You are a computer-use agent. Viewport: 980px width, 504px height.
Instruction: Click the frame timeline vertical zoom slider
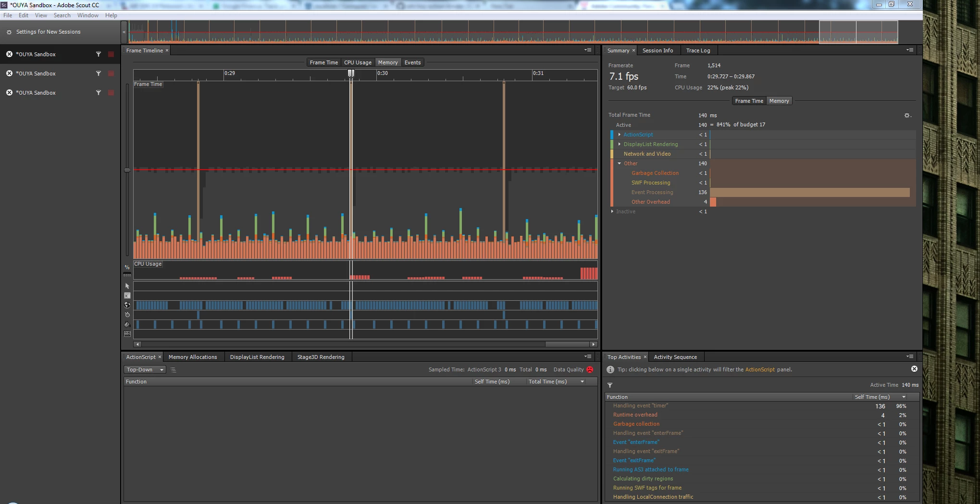[x=127, y=170]
